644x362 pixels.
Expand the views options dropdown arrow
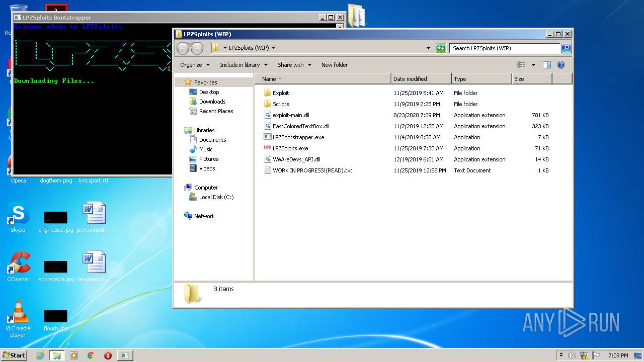[x=533, y=65]
